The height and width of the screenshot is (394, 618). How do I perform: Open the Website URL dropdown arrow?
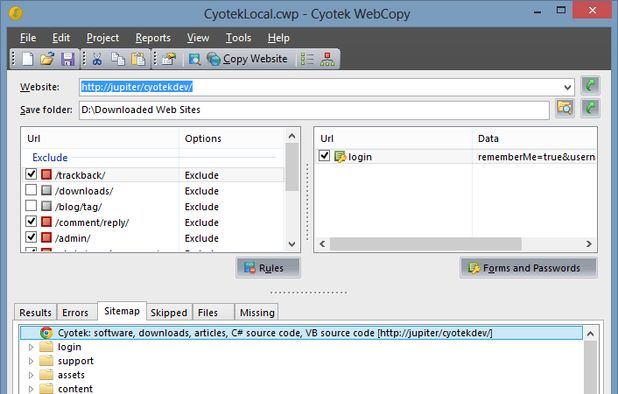[x=568, y=87]
